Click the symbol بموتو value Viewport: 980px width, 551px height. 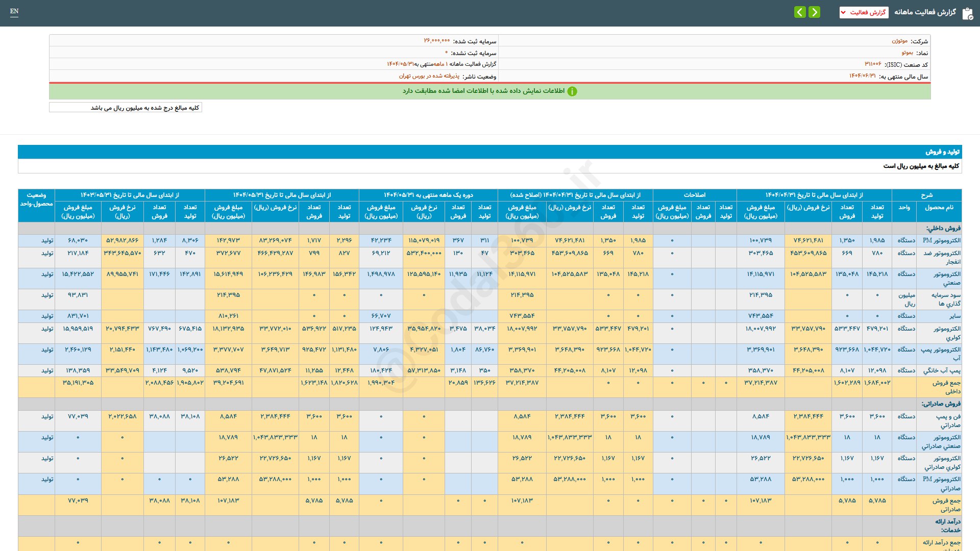coord(907,53)
